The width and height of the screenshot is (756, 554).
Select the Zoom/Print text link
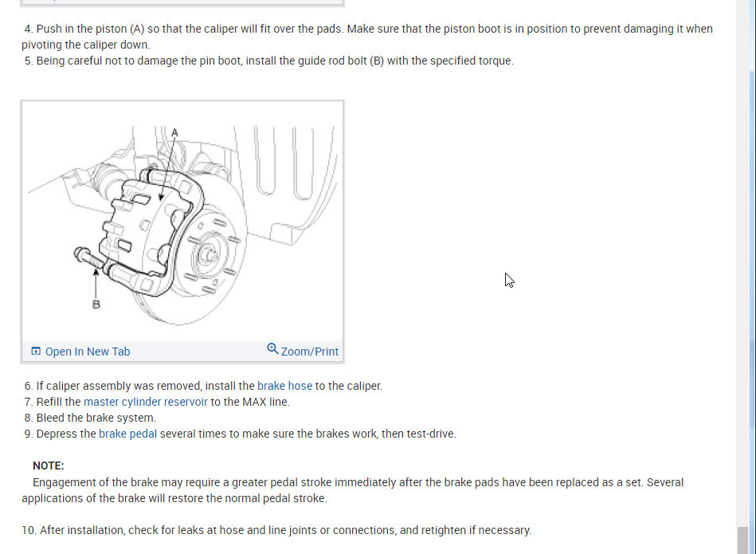click(310, 352)
